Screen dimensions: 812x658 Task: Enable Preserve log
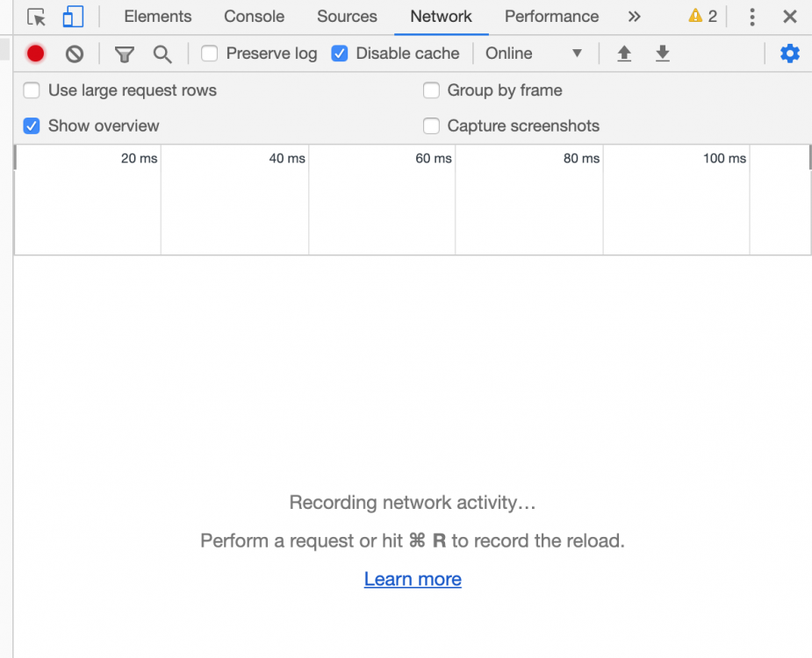[209, 54]
